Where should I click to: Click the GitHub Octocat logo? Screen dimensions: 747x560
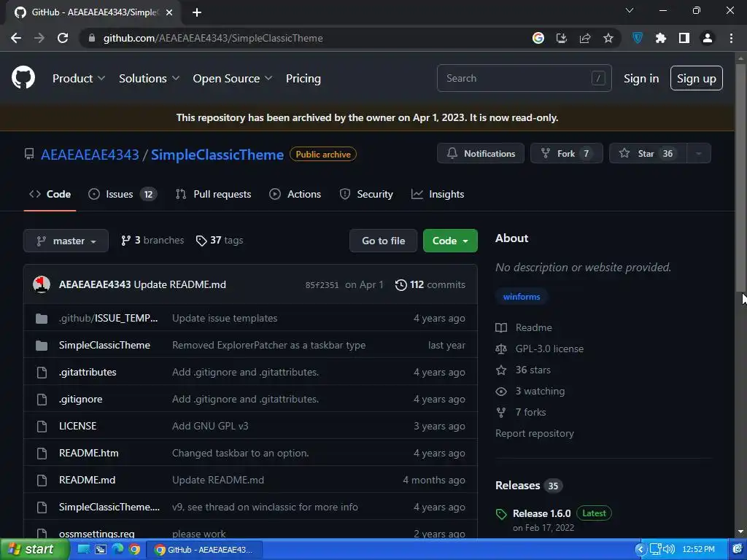point(23,78)
